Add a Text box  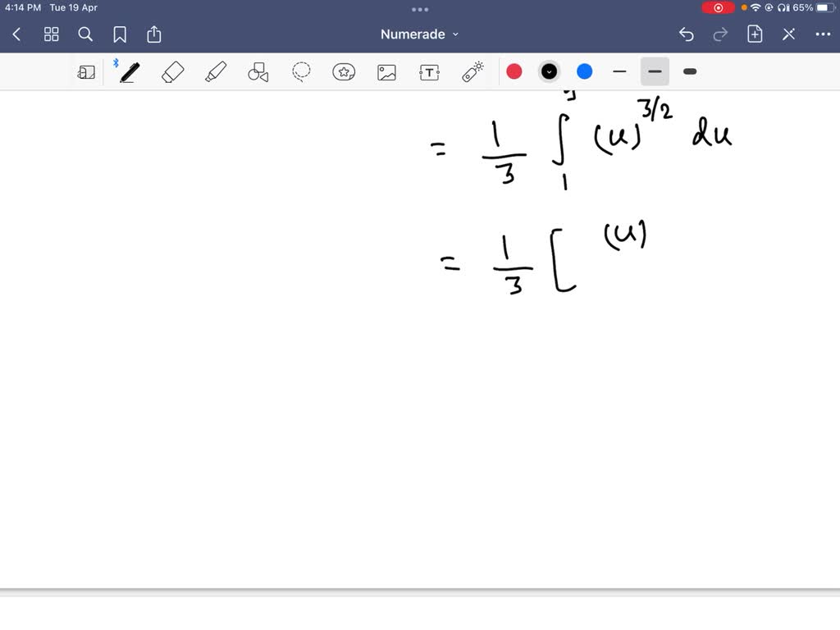click(429, 71)
